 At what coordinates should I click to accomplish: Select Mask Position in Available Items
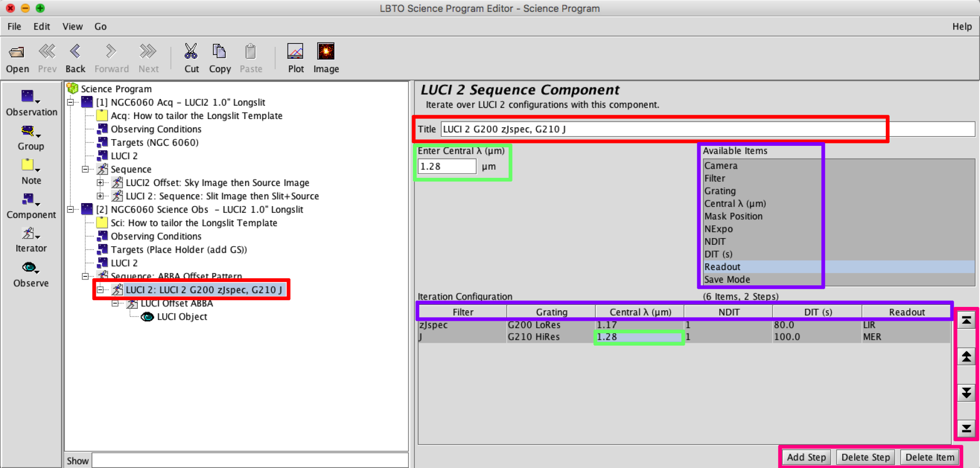[x=839, y=216]
